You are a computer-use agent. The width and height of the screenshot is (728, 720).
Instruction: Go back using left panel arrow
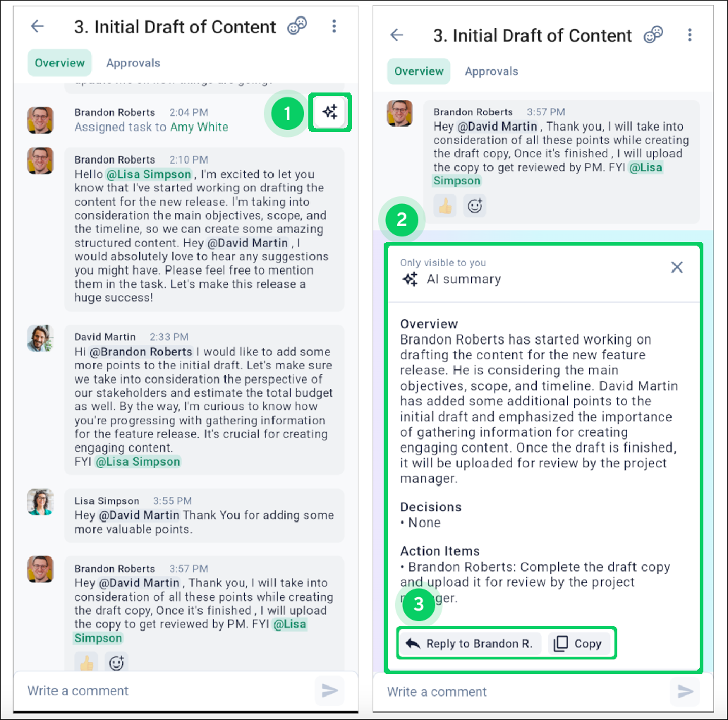pos(37,26)
